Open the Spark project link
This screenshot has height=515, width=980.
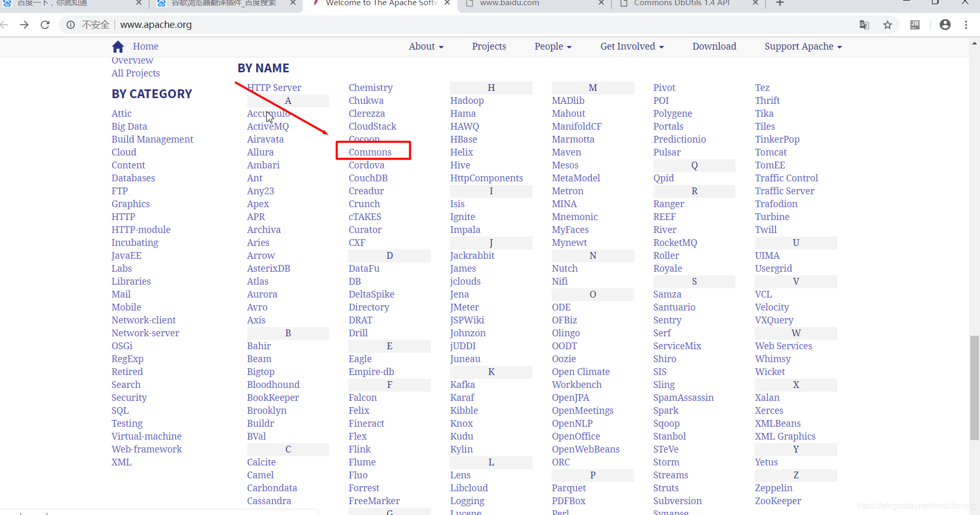click(666, 411)
